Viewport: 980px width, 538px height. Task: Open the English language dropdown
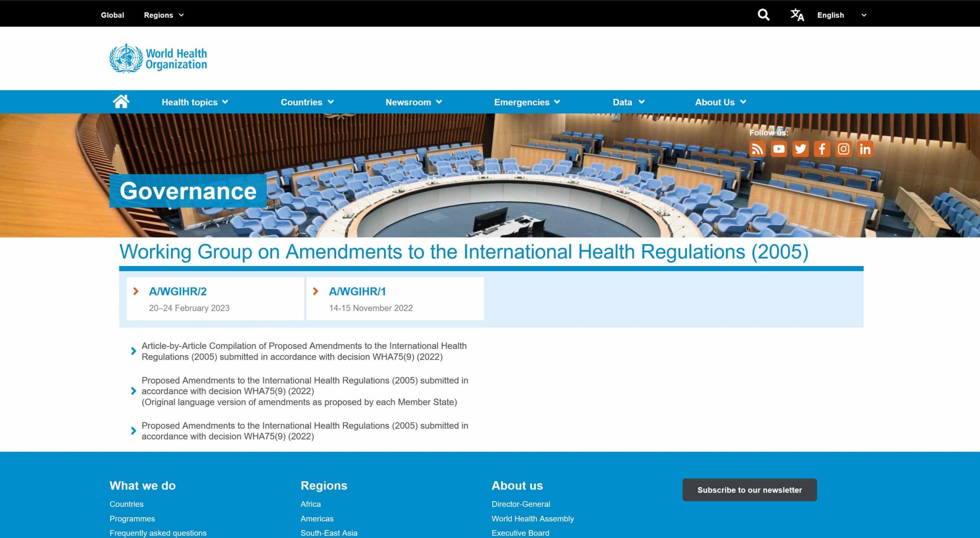click(x=841, y=15)
